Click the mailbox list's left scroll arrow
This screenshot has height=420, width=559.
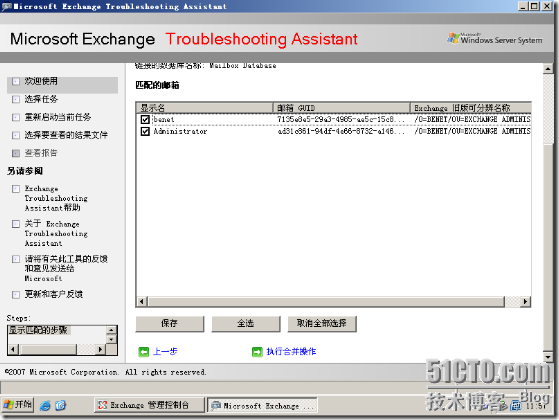point(142,302)
